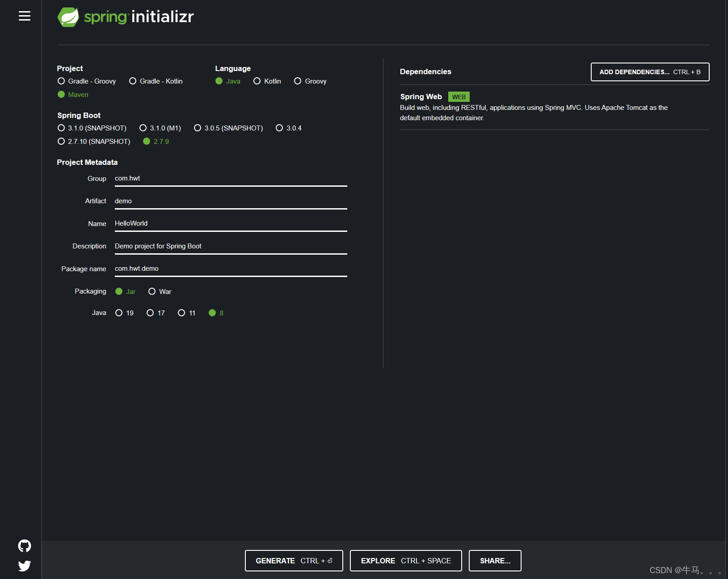Viewport: 728px width, 579px height.
Task: Click the Language section heading
Action: (233, 68)
